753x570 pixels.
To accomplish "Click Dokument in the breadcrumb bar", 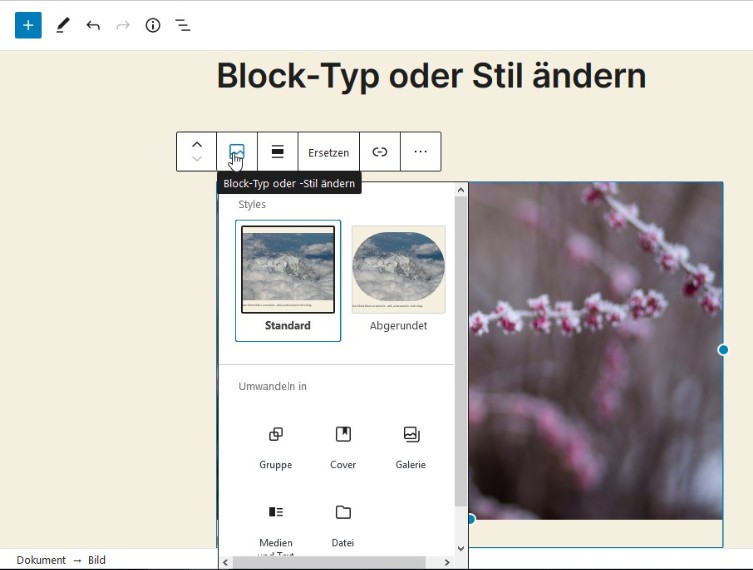I will [x=41, y=560].
